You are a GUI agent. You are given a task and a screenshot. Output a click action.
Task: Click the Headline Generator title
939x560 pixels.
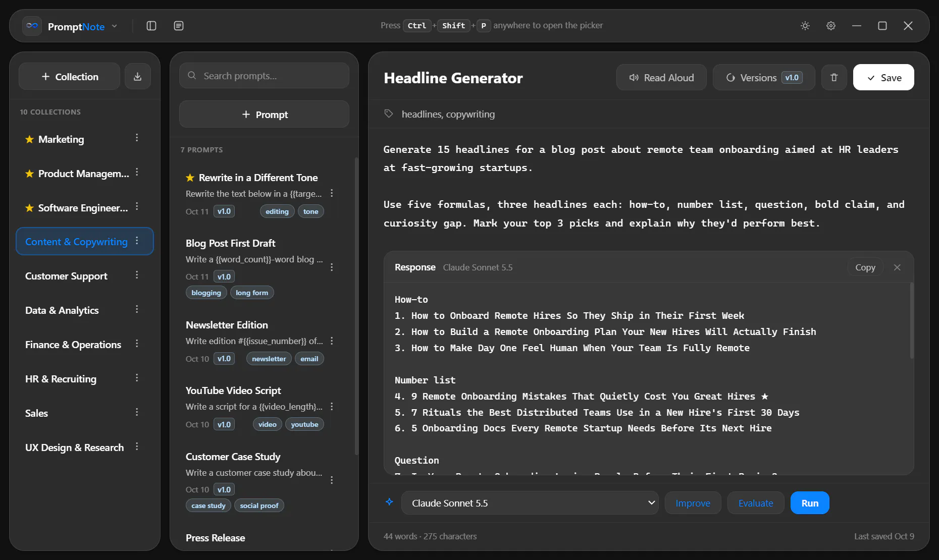click(x=453, y=78)
